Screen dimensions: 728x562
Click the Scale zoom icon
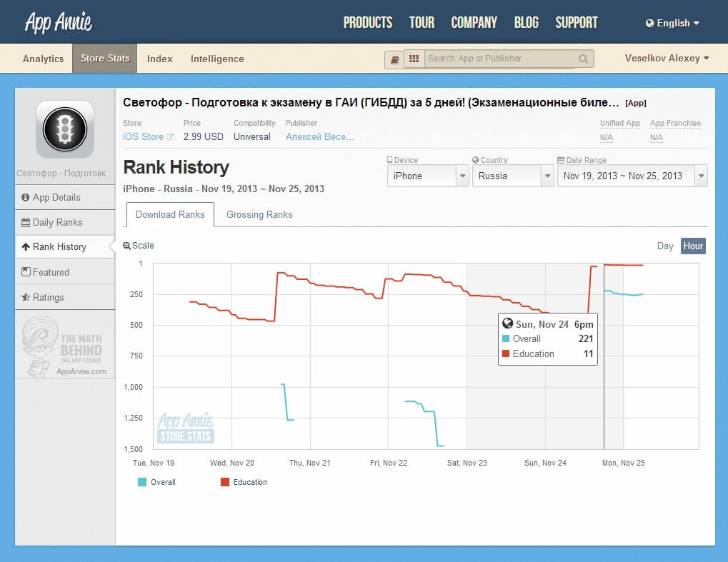pos(126,246)
